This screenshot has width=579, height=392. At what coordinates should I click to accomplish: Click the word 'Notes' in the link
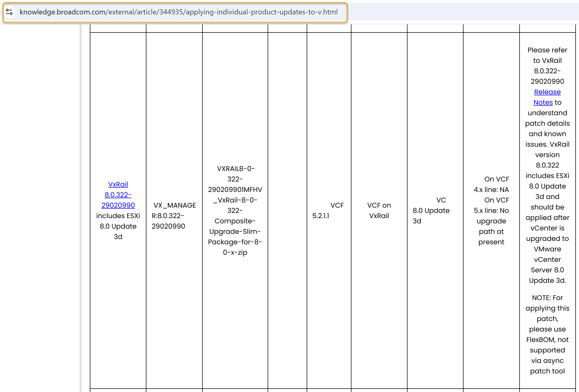(543, 103)
